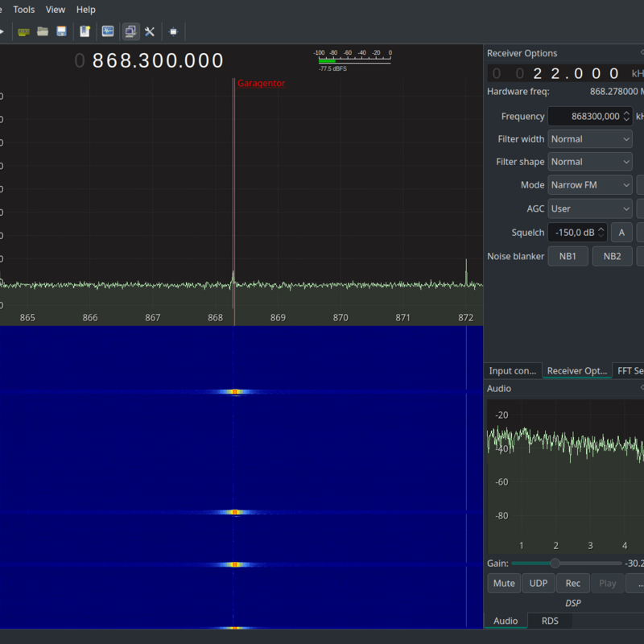Decrease Frequency with the stepper down arrow
Image resolution: width=644 pixels, height=644 pixels.
coord(626,120)
